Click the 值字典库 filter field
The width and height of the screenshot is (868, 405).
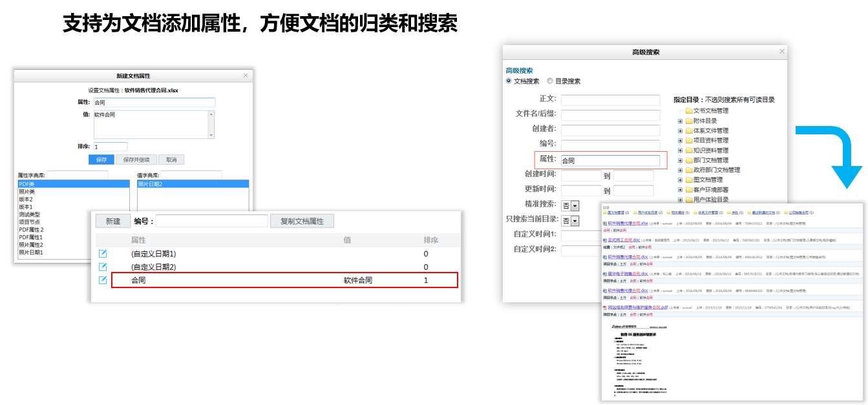(x=191, y=175)
